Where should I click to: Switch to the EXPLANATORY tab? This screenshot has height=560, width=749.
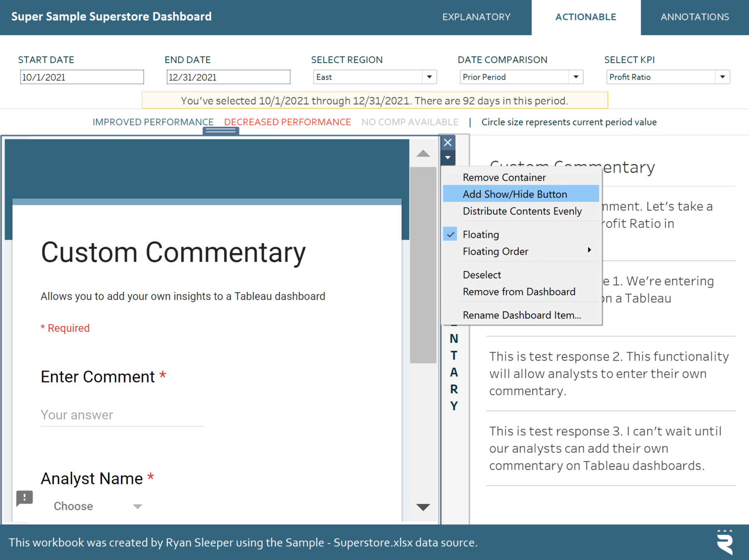pyautogui.click(x=476, y=17)
